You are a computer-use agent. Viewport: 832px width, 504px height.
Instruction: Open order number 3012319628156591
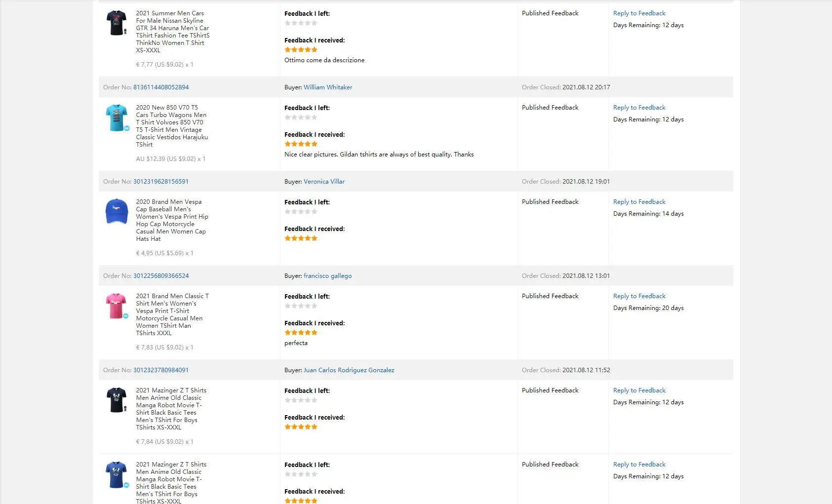click(x=161, y=182)
